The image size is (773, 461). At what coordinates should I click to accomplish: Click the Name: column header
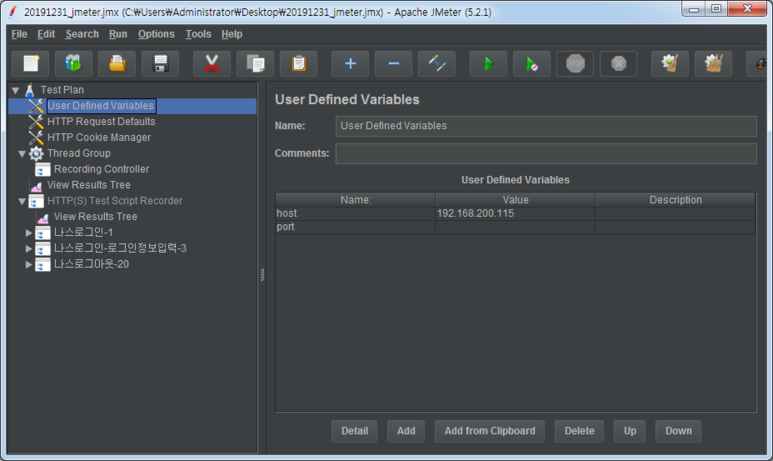point(355,200)
